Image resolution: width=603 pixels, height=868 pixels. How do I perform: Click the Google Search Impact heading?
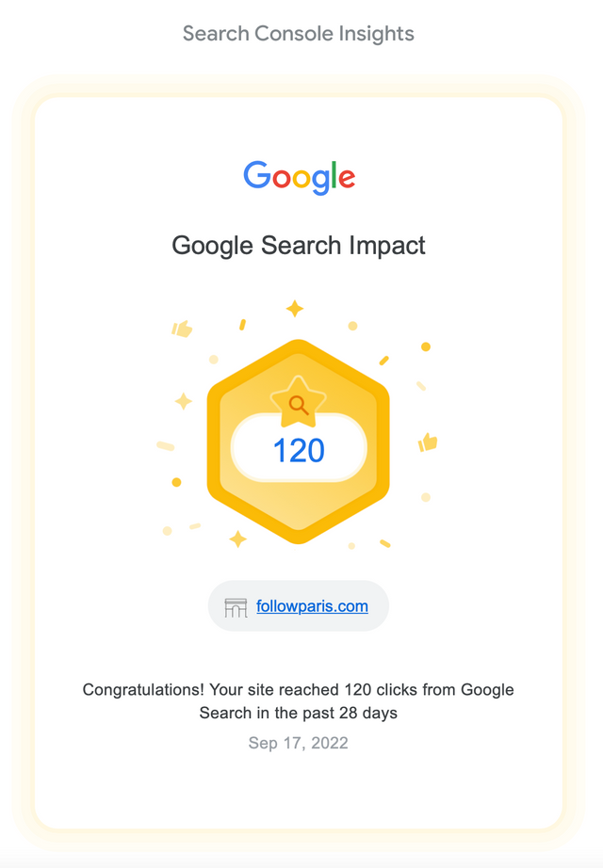[x=299, y=245]
